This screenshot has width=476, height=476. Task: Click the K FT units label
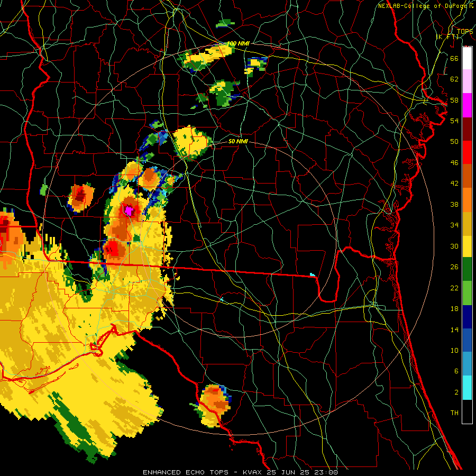[x=447, y=37]
